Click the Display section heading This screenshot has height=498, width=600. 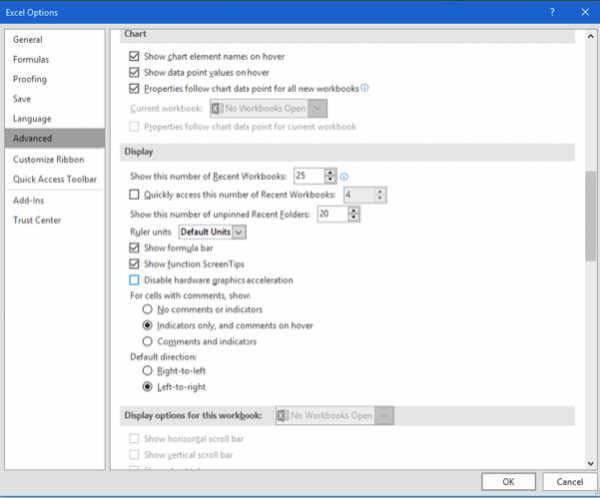coord(139,152)
